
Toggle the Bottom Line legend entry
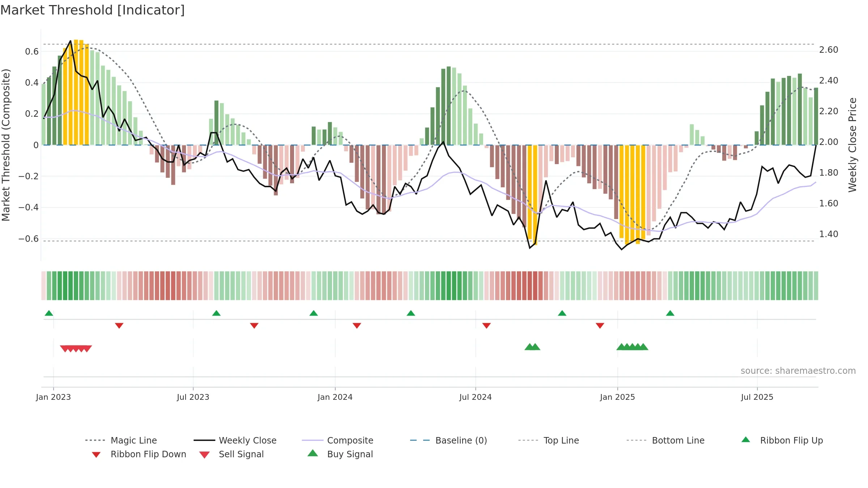click(665, 440)
